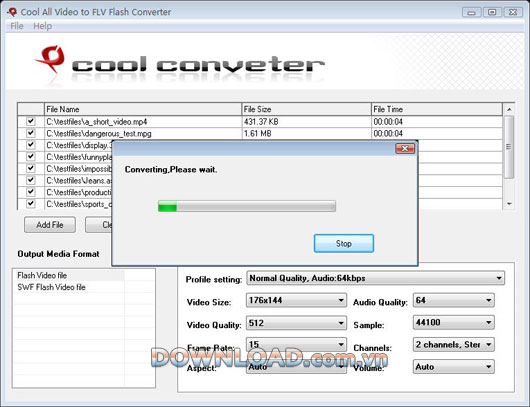The width and height of the screenshot is (530, 407).
Task: Open the Sample 44100 dropdown
Action: (454, 322)
